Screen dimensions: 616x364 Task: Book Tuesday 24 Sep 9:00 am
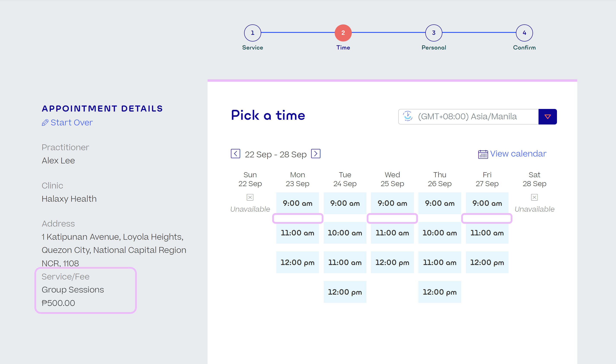point(345,203)
